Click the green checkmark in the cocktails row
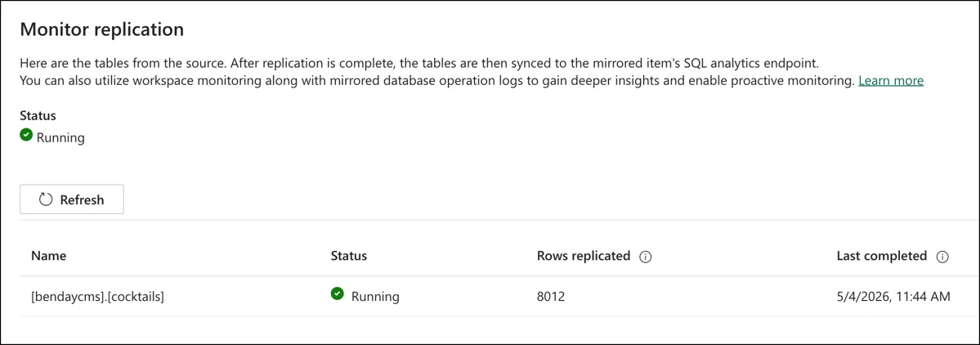Viewport: 980px width, 345px height. pos(338,293)
